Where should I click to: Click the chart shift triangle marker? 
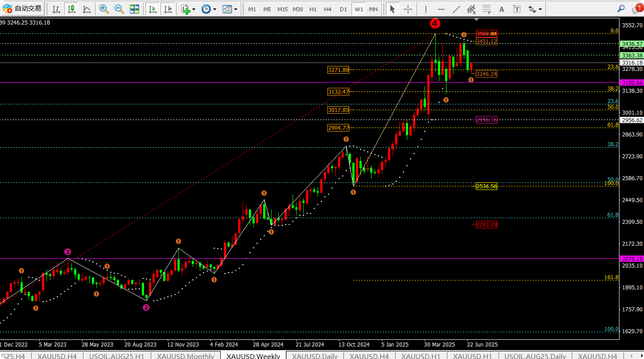coord(476,19)
